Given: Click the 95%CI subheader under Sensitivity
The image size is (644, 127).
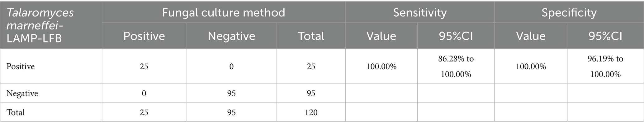Looking at the screenshot, I should [x=456, y=36].
